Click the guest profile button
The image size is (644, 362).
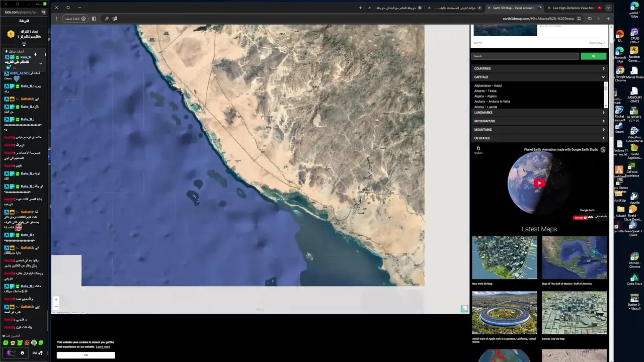point(75,19)
